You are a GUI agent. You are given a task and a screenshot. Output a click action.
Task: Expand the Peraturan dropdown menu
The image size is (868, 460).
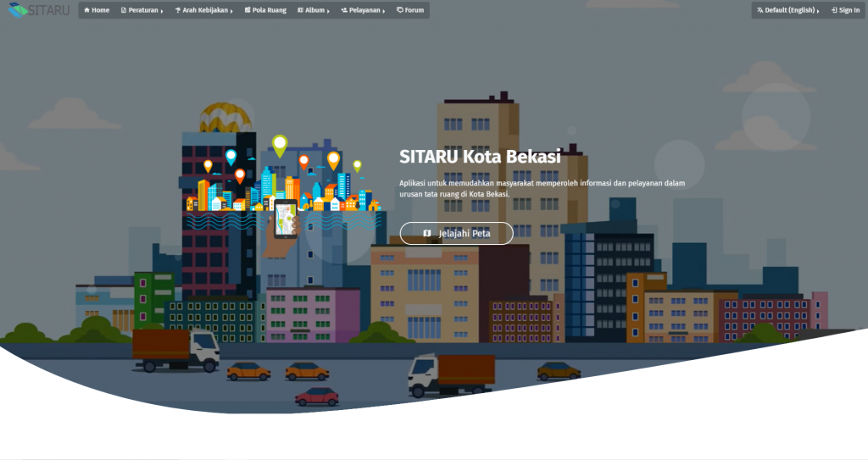point(142,10)
